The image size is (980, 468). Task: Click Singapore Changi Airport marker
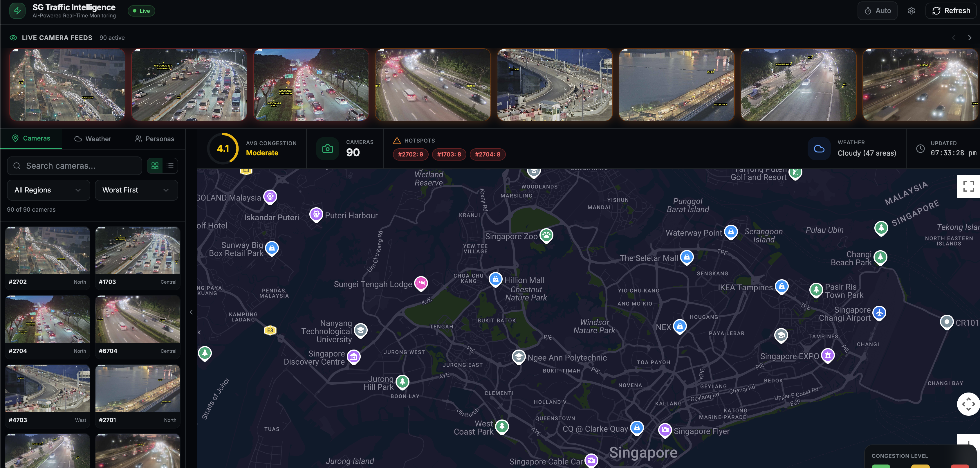[879, 313]
